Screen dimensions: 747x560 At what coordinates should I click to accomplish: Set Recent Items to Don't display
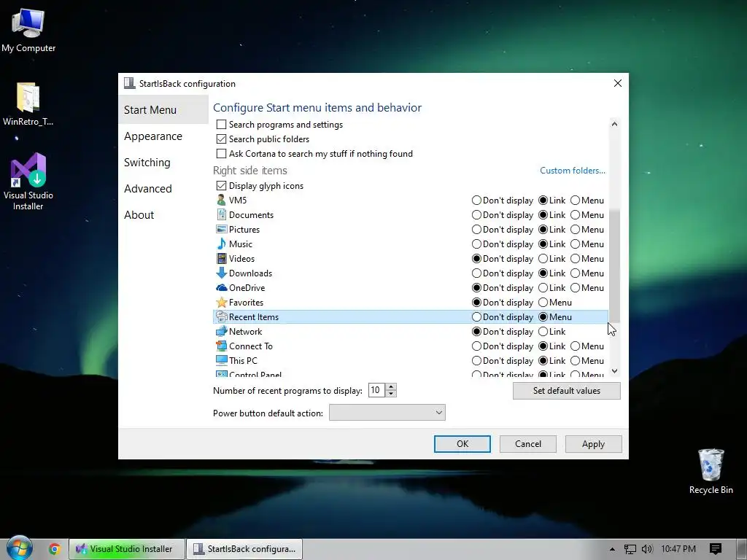(x=476, y=316)
